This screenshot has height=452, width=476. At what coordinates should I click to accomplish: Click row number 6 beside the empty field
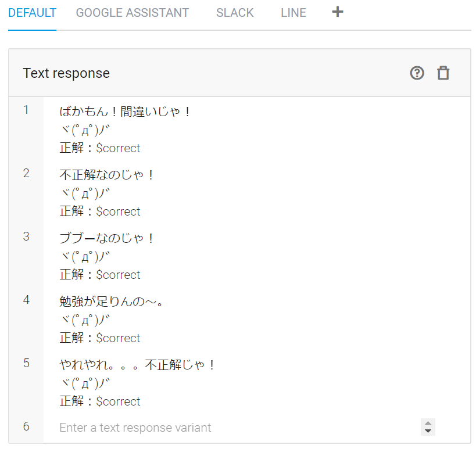[26, 426]
